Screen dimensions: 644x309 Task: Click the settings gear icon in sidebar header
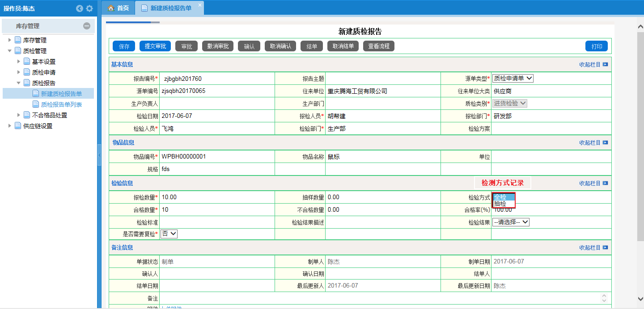click(x=89, y=8)
